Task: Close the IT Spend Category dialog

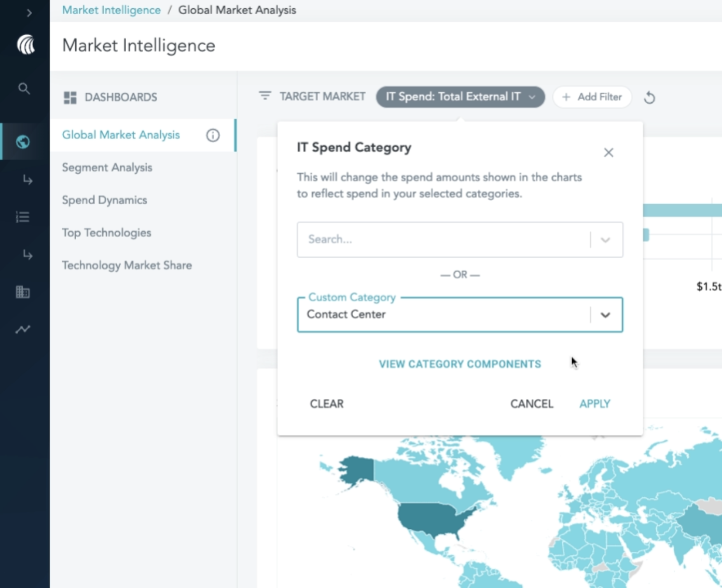Action: pos(608,152)
